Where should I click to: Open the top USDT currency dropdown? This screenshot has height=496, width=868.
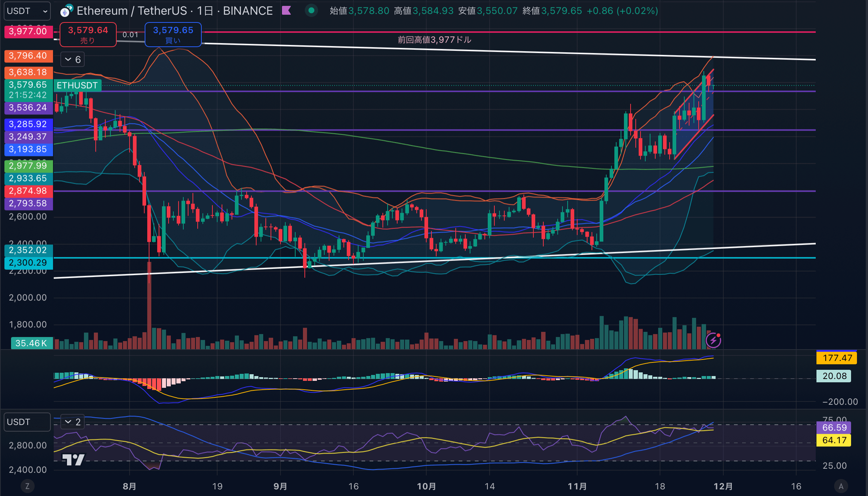click(x=27, y=11)
